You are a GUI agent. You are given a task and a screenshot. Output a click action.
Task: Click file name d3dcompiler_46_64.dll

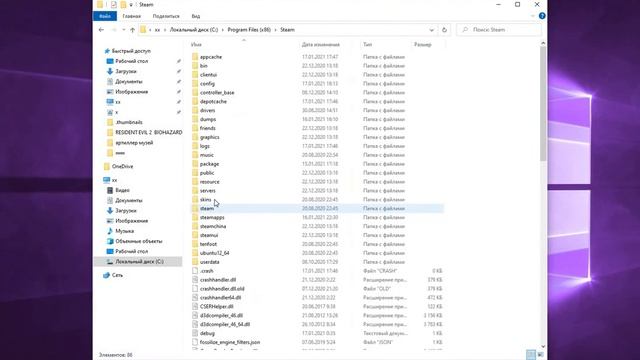pyautogui.click(x=225, y=324)
